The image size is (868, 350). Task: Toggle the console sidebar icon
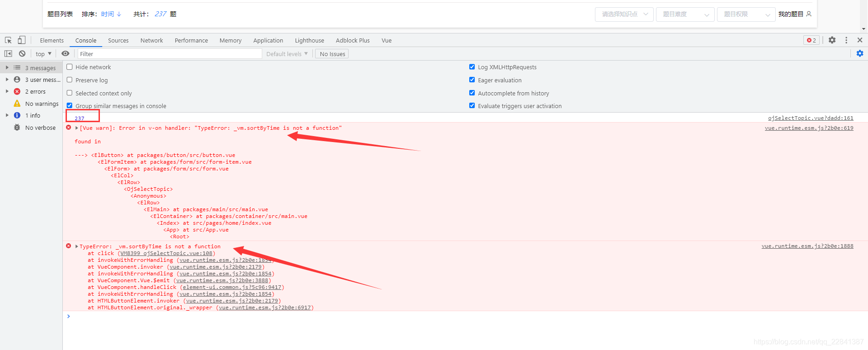click(x=8, y=54)
